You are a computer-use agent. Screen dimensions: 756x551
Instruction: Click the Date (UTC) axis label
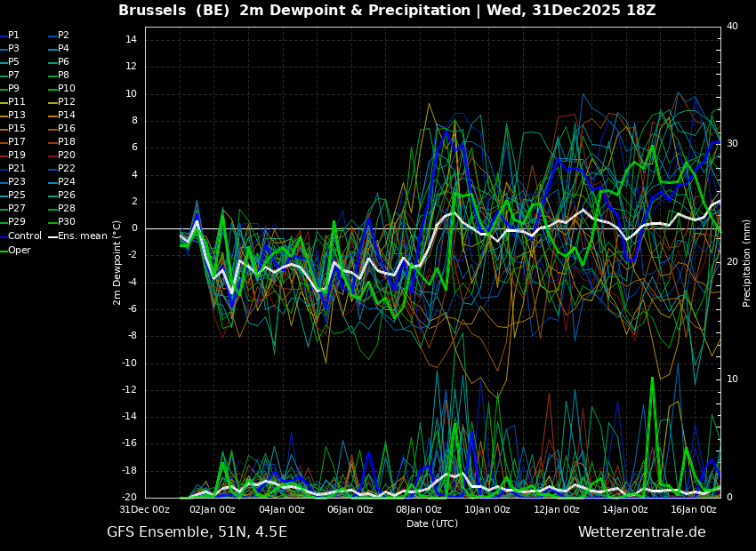click(432, 523)
